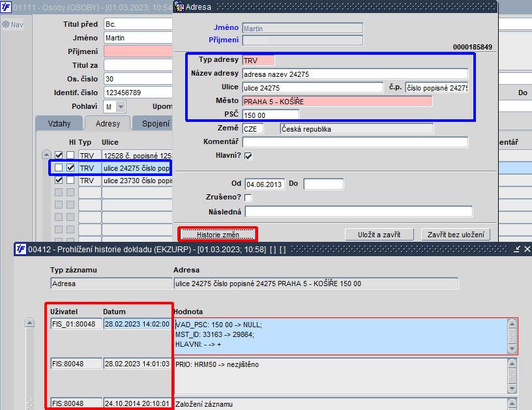Select address row 12528 č. popisné
This screenshot has width=532, height=410.
pos(138,155)
